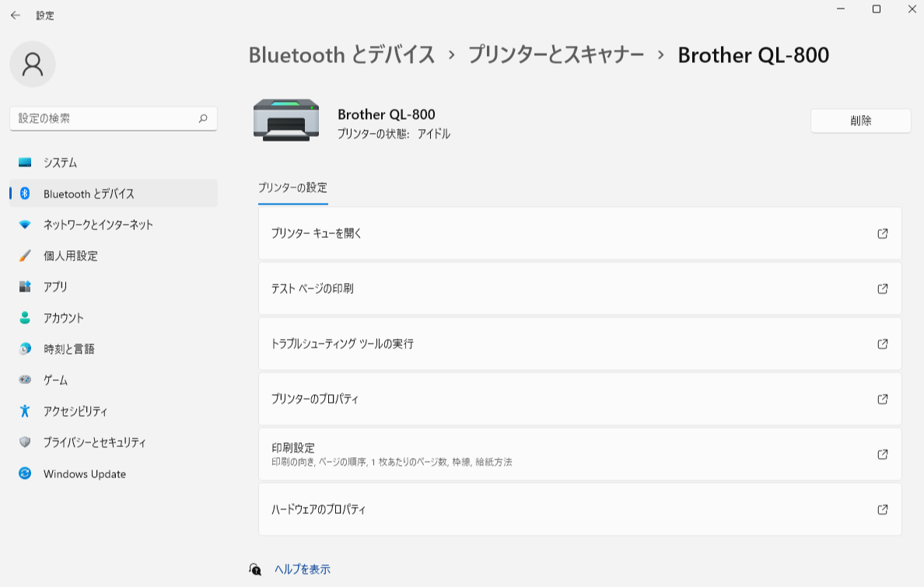Go to アプリ settings
Image resolution: width=924 pixels, height=587 pixels.
point(55,287)
